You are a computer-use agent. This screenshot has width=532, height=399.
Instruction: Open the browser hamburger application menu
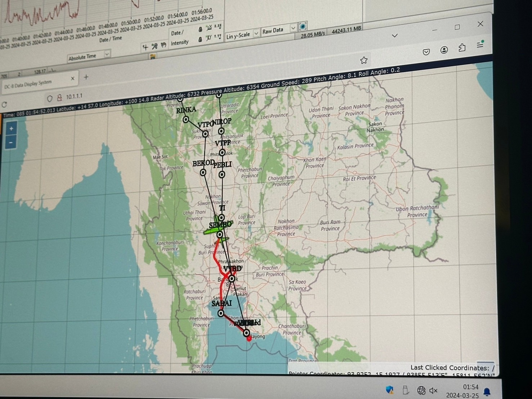(x=480, y=45)
